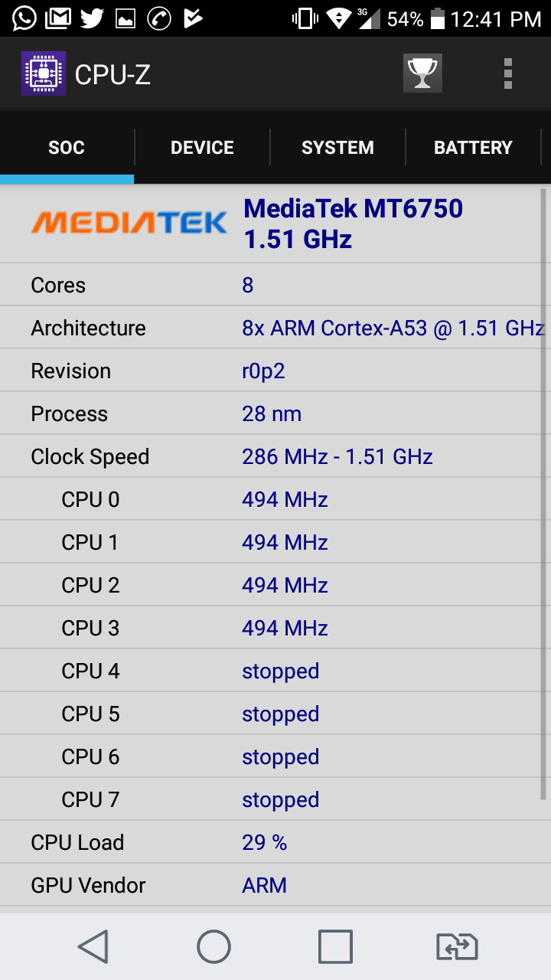551x980 pixels.
Task: Tap the Gmail notification icon
Action: pyautogui.click(x=58, y=18)
